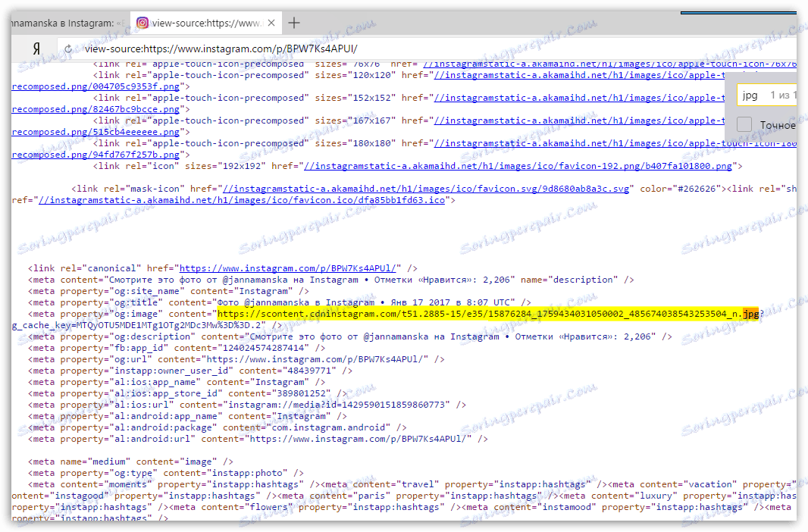808x532 pixels.
Task: Open the 94fd767f257b.png source link
Action: tap(96, 155)
